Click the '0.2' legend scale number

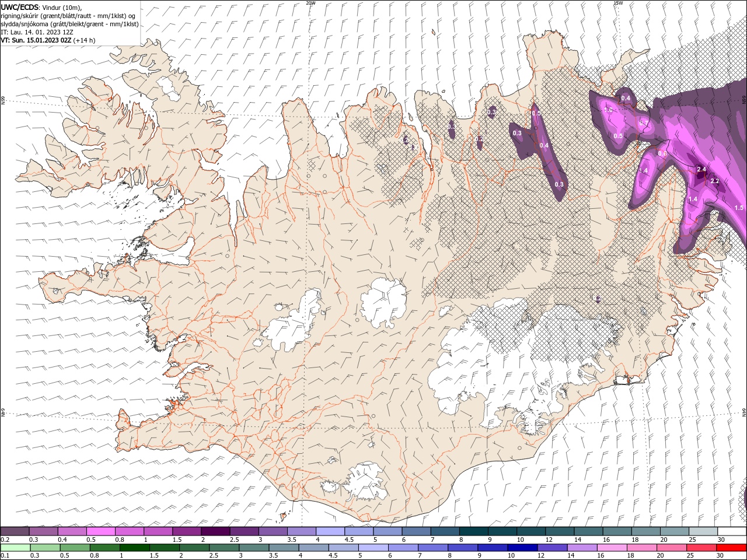(x=5, y=540)
